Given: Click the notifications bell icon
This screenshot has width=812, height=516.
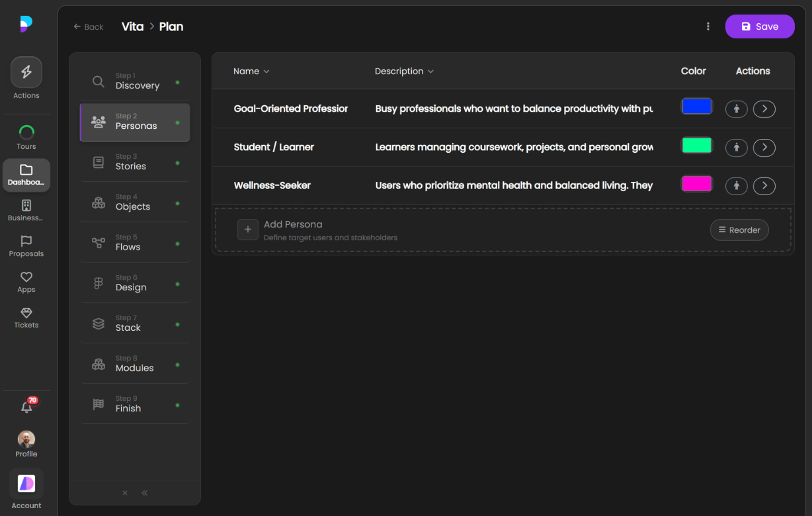Looking at the screenshot, I should click(26, 408).
